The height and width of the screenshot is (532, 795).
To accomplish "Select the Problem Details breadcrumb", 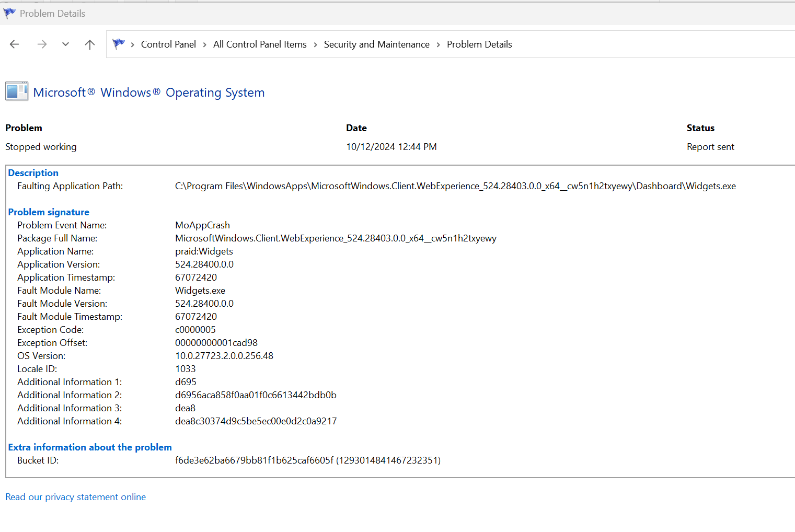I will click(479, 44).
